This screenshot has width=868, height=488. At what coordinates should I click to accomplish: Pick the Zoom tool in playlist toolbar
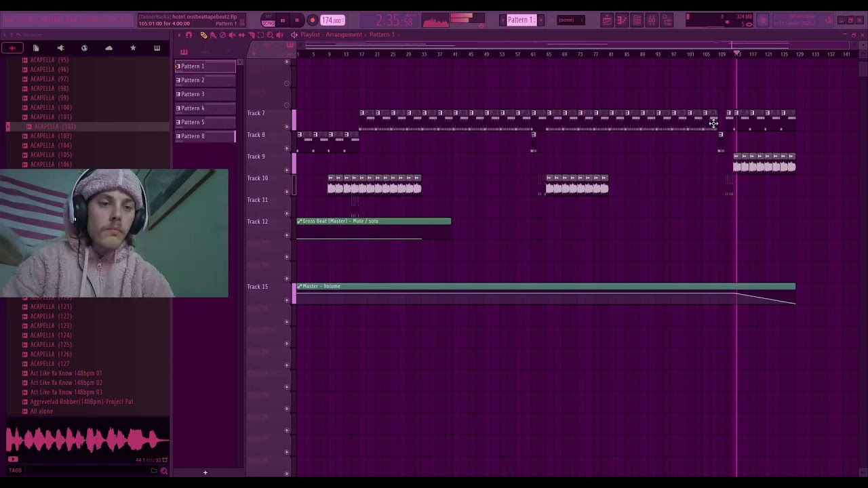click(x=270, y=35)
